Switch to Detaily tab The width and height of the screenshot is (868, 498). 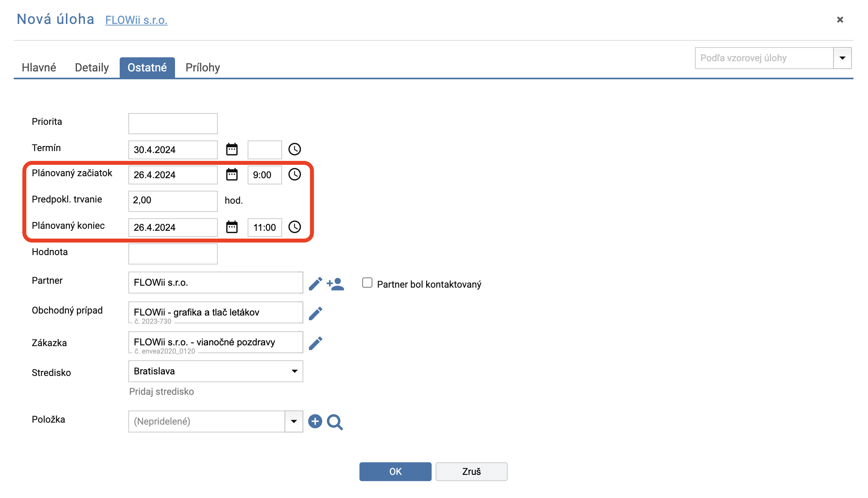92,67
